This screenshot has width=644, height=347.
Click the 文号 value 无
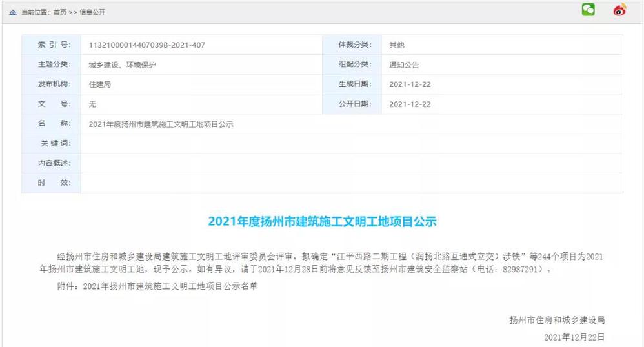tap(92, 104)
